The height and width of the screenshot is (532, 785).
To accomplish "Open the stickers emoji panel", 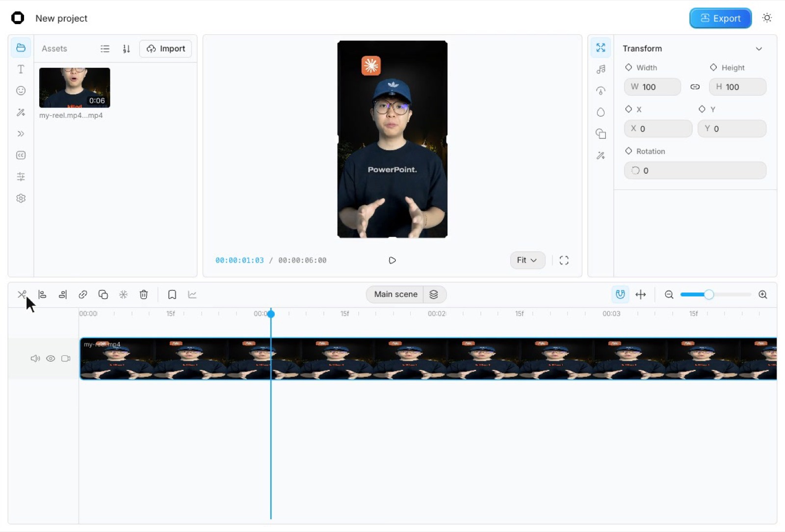I will tap(21, 90).
